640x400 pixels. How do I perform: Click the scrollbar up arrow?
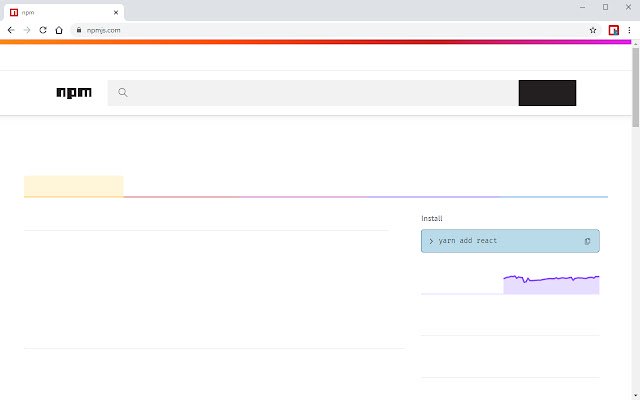(x=636, y=43)
